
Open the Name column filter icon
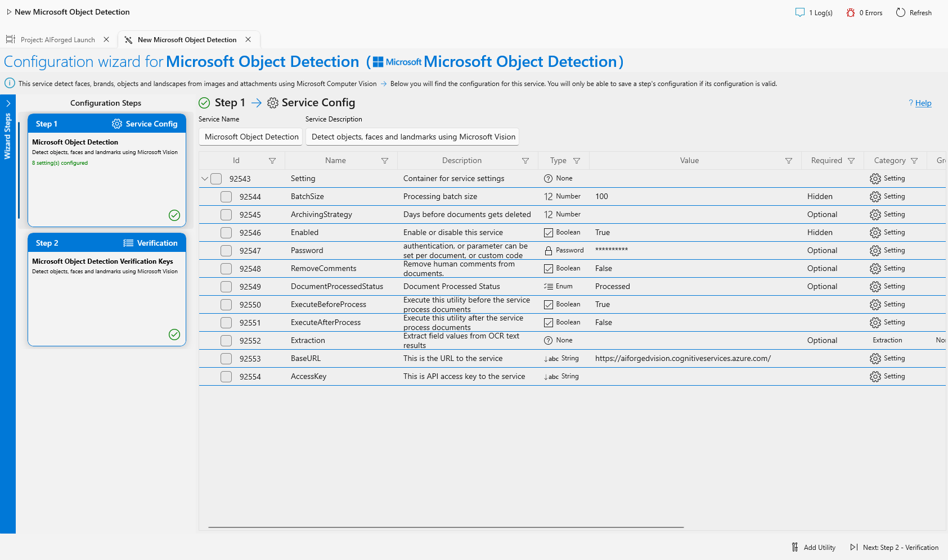(385, 161)
